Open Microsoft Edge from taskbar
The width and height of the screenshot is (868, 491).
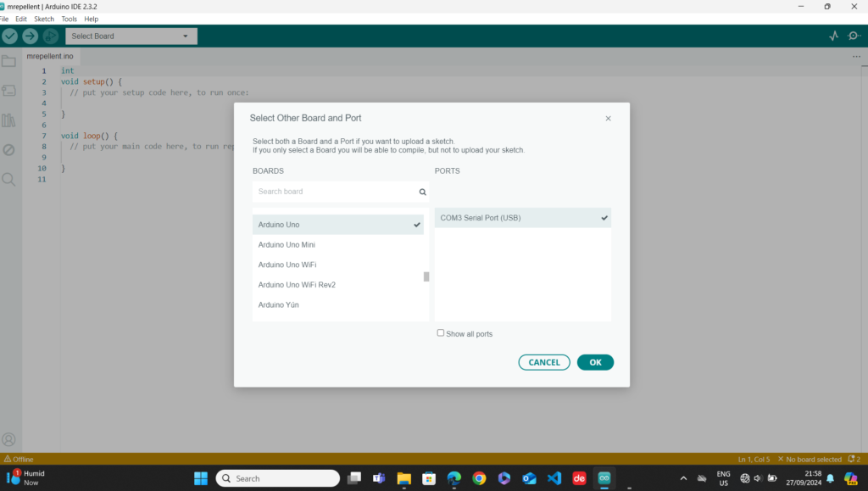(x=454, y=478)
